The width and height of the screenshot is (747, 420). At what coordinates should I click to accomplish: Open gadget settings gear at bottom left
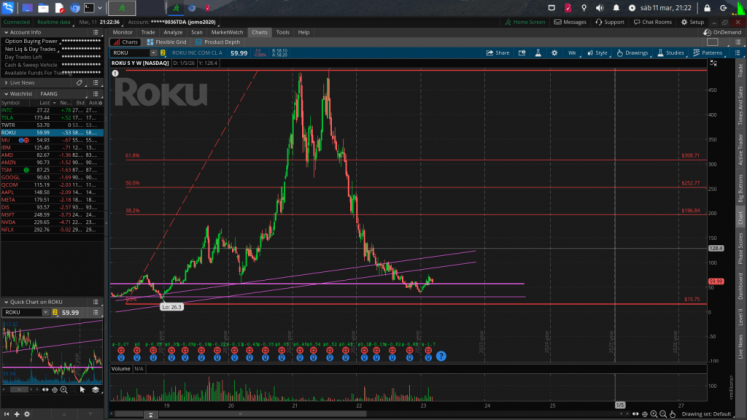(x=27, y=414)
